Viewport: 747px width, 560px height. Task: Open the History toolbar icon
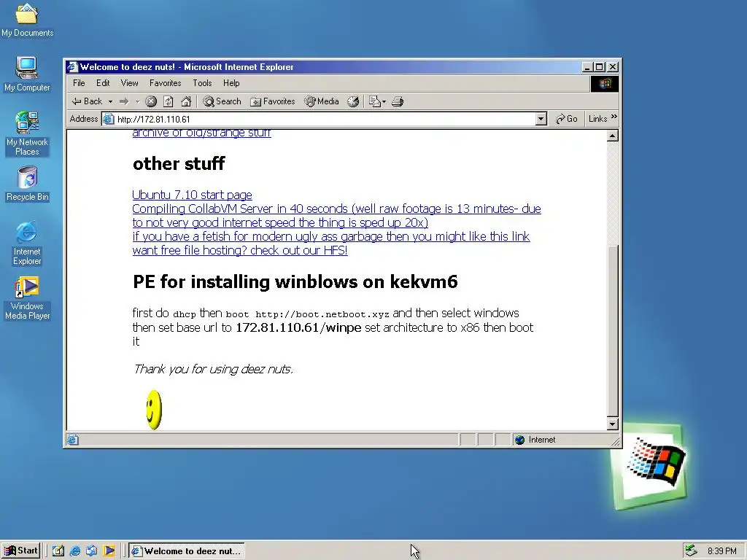(353, 101)
